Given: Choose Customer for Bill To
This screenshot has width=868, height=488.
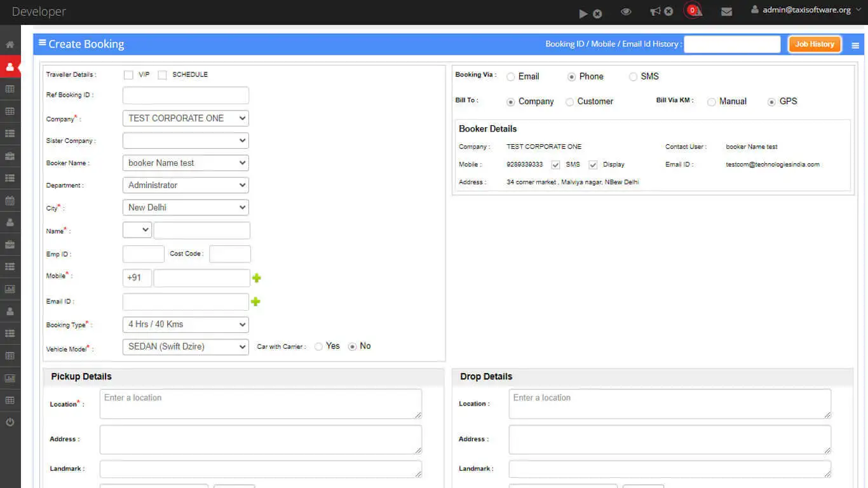Looking at the screenshot, I should [569, 102].
